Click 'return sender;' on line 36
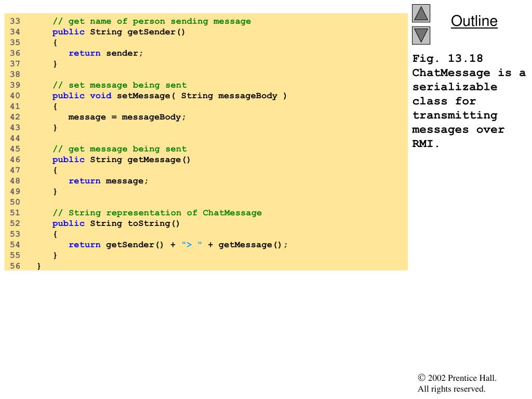Screen dimensions: 532x399 (106, 54)
